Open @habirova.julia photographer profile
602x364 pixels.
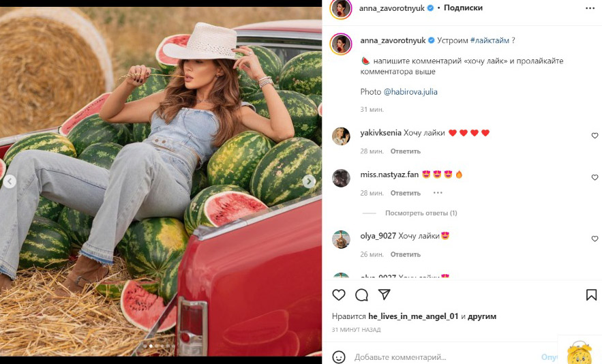pyautogui.click(x=410, y=91)
